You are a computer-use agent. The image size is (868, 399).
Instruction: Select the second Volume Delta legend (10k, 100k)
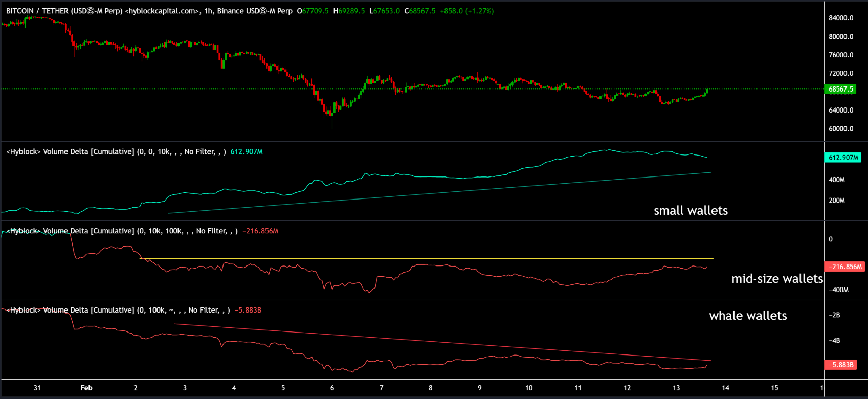[x=122, y=231]
